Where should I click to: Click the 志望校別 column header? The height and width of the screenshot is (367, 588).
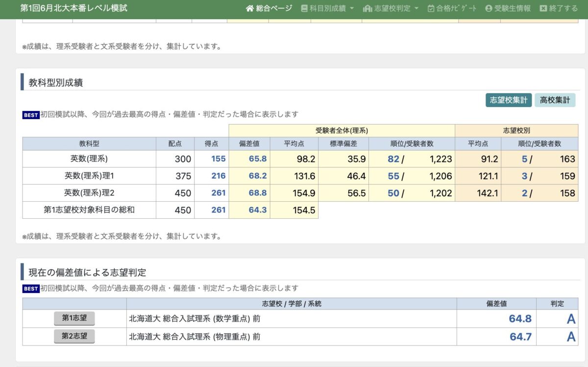tap(516, 131)
